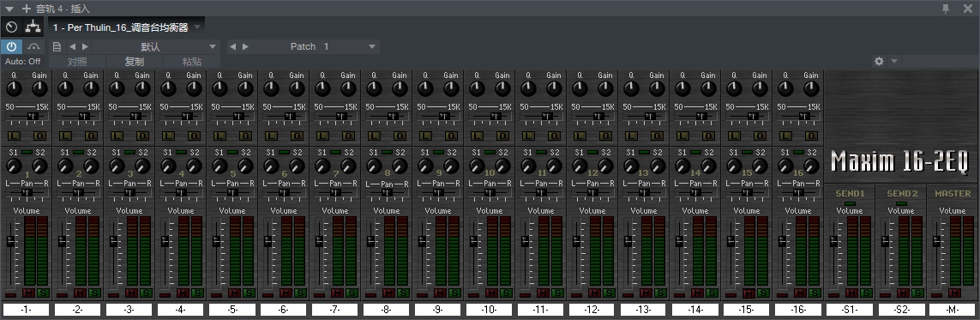This screenshot has height=320, width=980.
Task: Click the -16- channel name field
Action: (x=798, y=310)
